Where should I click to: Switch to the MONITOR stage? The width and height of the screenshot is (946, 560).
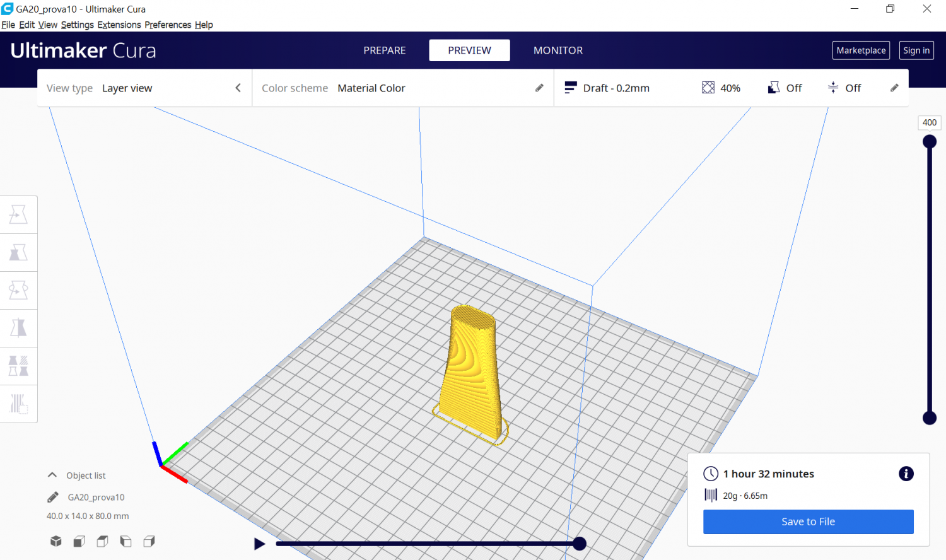click(x=558, y=50)
